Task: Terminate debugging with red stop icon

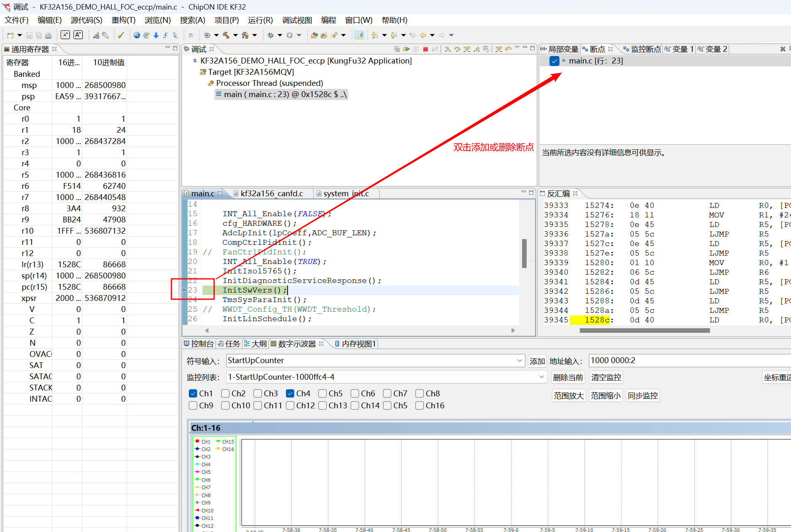Action: (x=425, y=49)
